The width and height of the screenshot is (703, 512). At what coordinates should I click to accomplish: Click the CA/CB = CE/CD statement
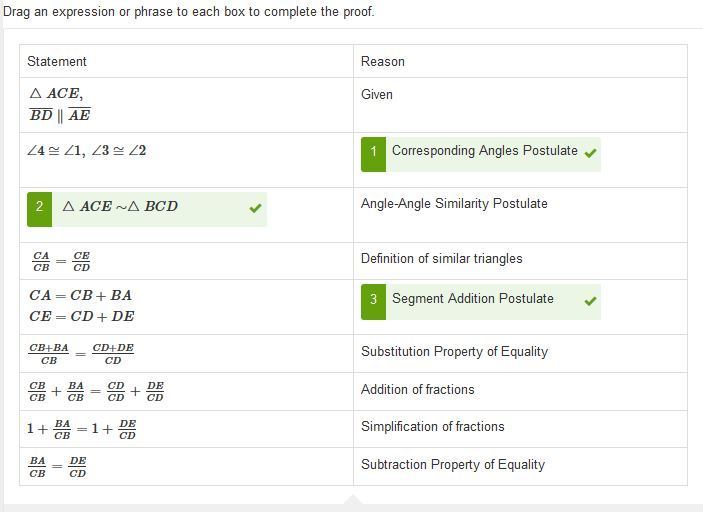coord(61,261)
